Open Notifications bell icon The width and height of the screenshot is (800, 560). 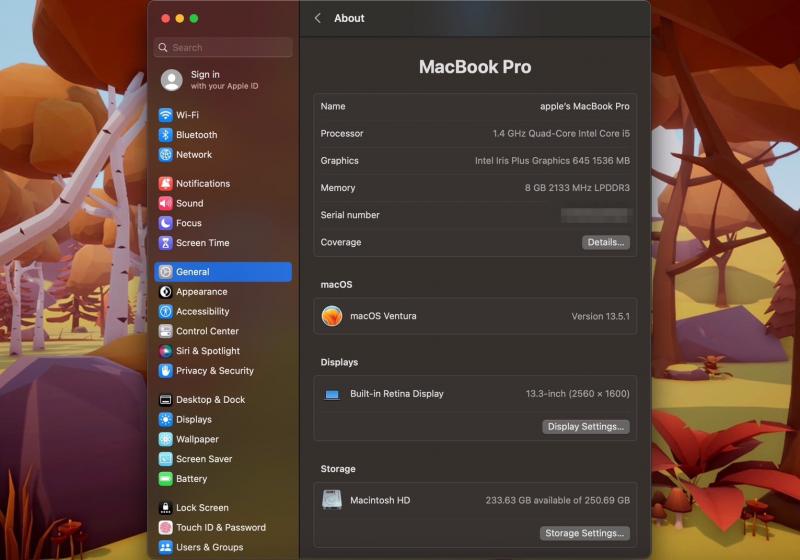pos(165,184)
